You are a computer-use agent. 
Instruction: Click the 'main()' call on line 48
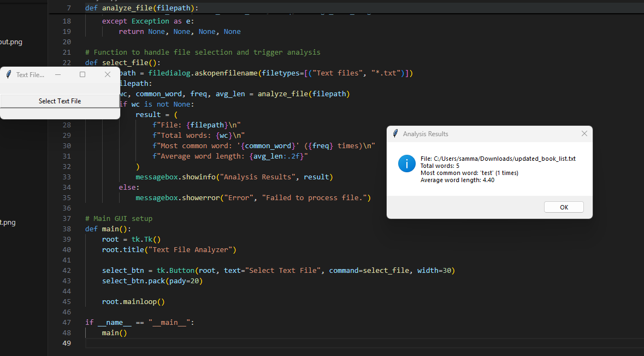click(115, 333)
